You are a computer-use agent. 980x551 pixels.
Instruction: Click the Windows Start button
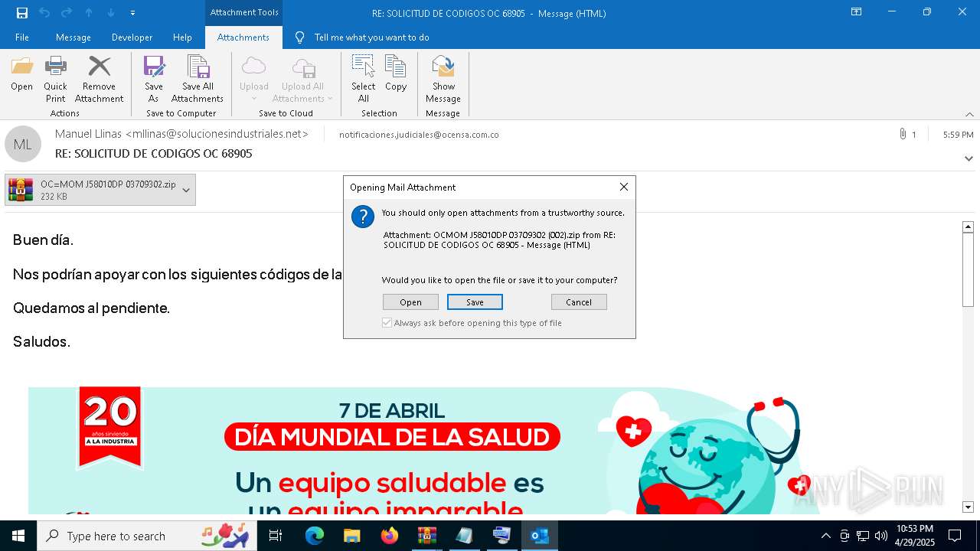click(x=18, y=536)
